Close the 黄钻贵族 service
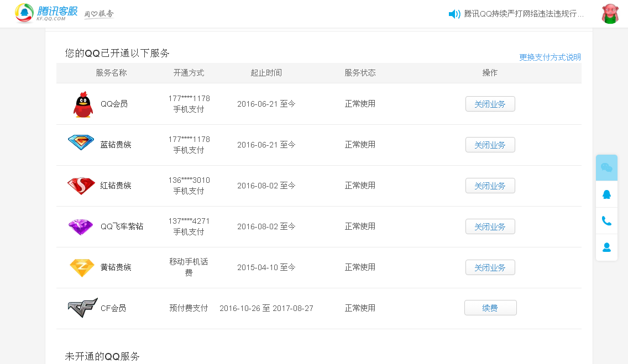This screenshot has width=628, height=364. [490, 267]
